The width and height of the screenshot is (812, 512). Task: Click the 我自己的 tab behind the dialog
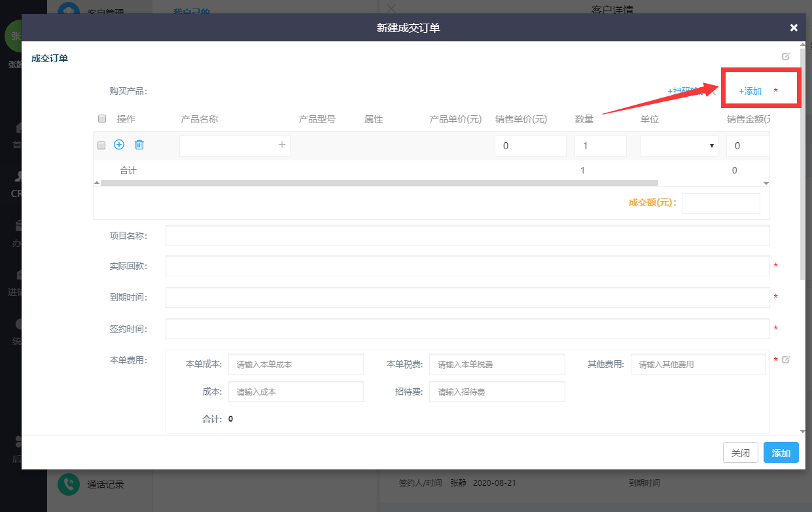[x=191, y=11]
